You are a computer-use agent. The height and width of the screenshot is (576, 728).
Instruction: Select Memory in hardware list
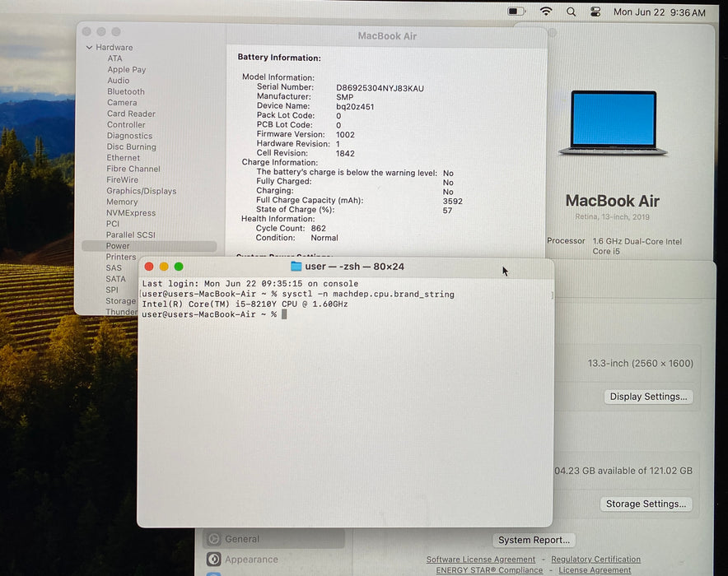coord(122,202)
